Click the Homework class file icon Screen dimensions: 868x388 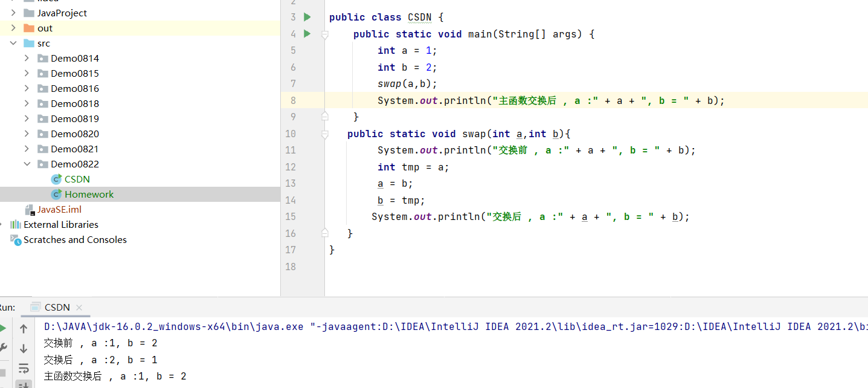point(57,194)
